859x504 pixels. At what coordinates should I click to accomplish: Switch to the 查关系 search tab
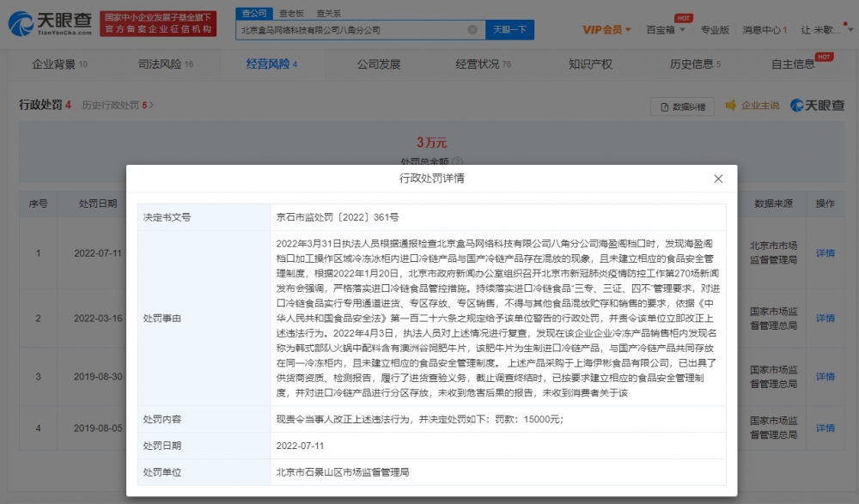point(328,14)
